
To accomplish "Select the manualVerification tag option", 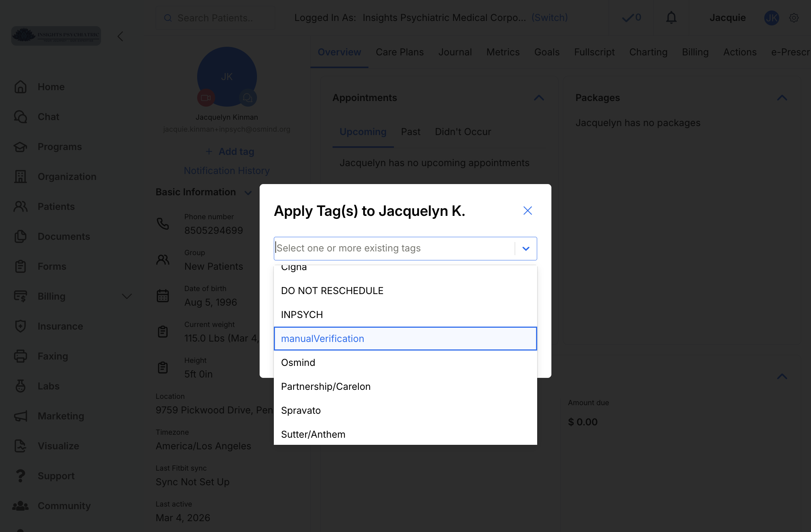I will 405,339.
